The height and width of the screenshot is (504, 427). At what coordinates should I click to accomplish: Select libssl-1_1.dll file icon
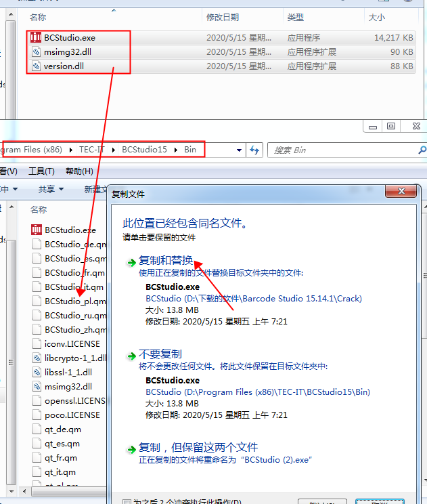point(37,372)
